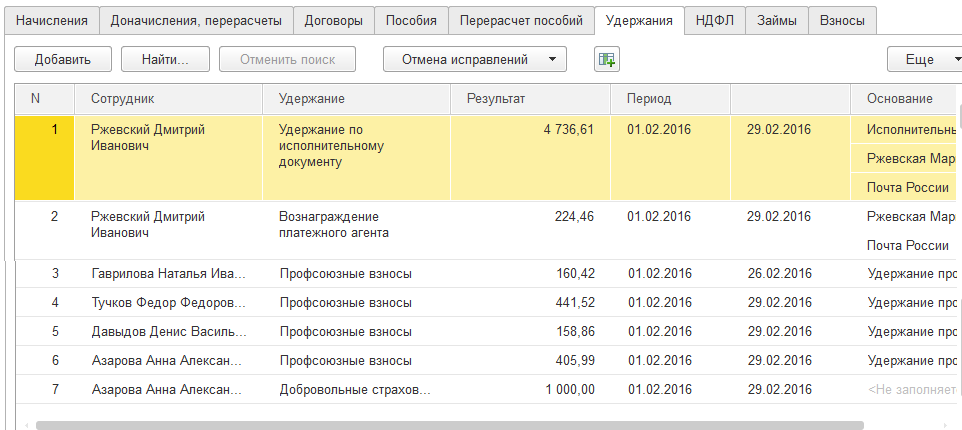Select the Взносы tab
962x430 pixels.
tap(842, 20)
